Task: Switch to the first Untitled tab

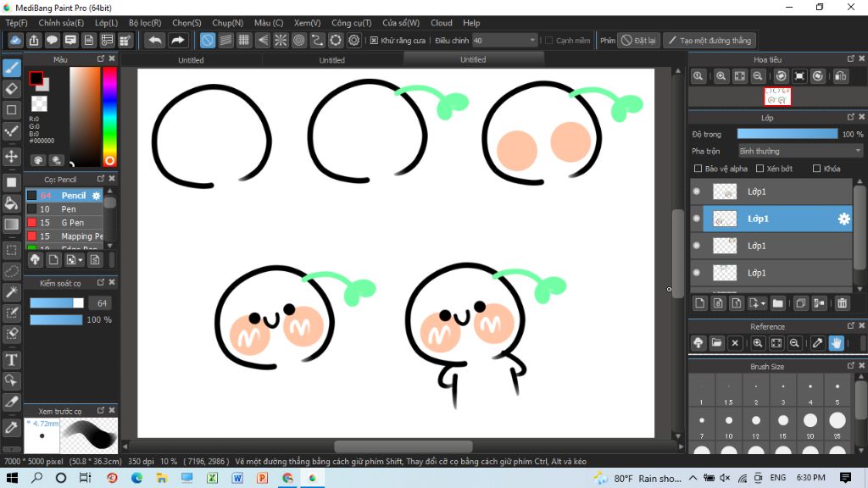Action: coord(191,60)
